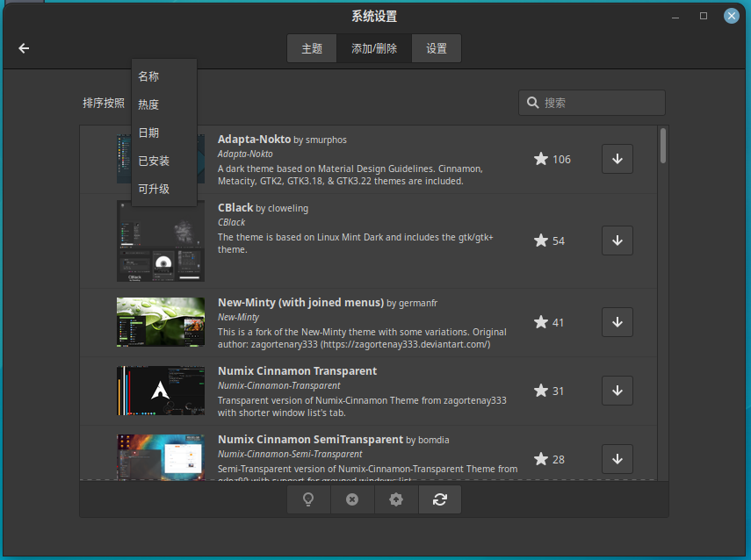Install Numix Cinnamon Transparent via download arrow
Viewport: 751px width, 560px height.
pyautogui.click(x=617, y=391)
